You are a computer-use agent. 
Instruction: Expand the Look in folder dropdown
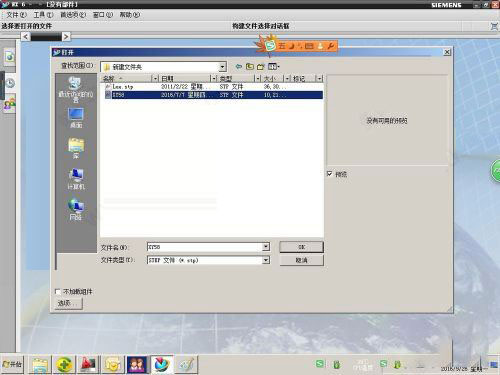click(x=222, y=67)
